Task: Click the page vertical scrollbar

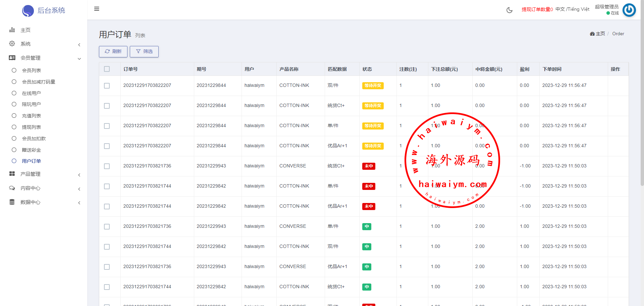Action: 642,101
